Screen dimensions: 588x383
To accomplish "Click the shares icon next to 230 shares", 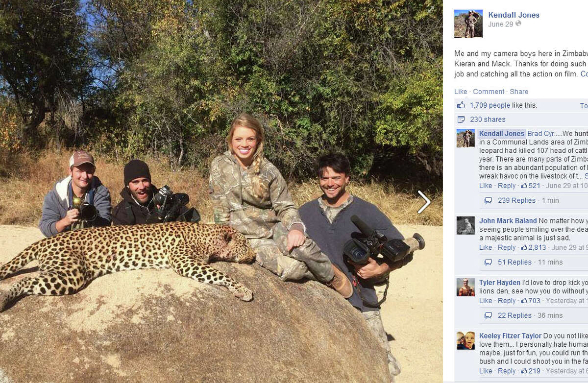I will pos(461,119).
